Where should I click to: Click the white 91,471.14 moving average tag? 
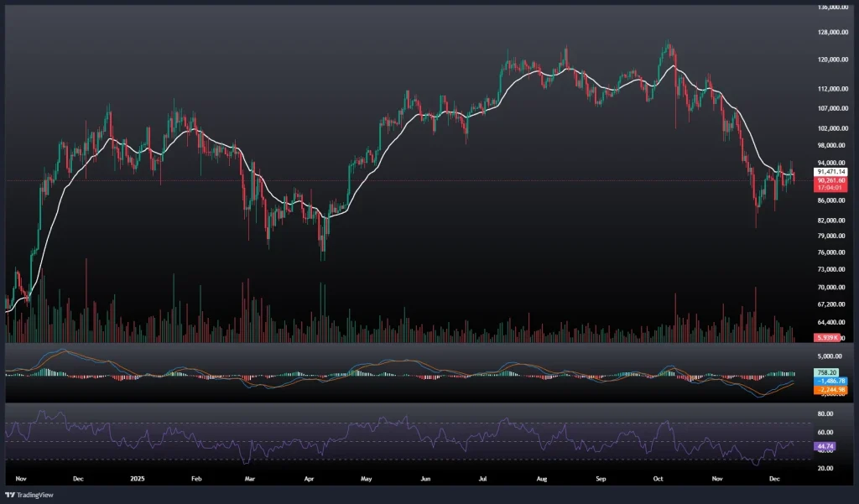829,171
